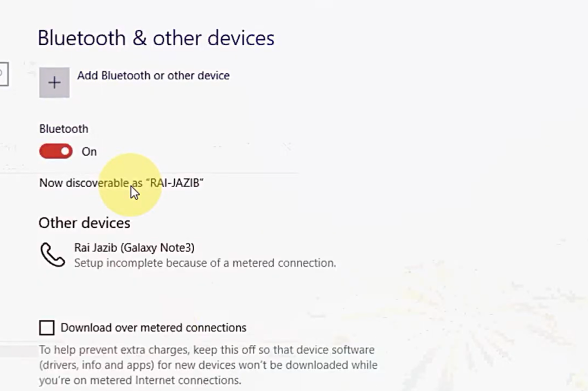Image resolution: width=588 pixels, height=391 pixels.
Task: Click the "RAI-JAZIB" computer name text
Action: 175,183
